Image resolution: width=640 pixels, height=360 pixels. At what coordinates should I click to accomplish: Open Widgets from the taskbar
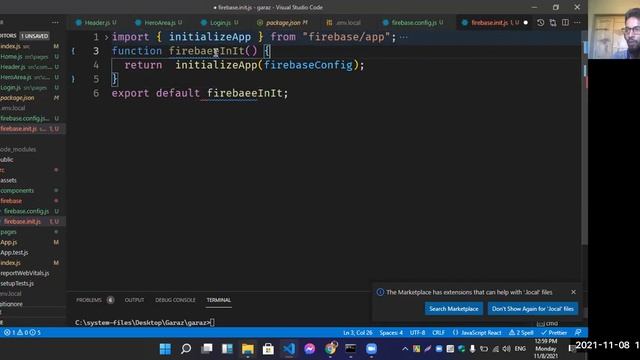[227, 349]
